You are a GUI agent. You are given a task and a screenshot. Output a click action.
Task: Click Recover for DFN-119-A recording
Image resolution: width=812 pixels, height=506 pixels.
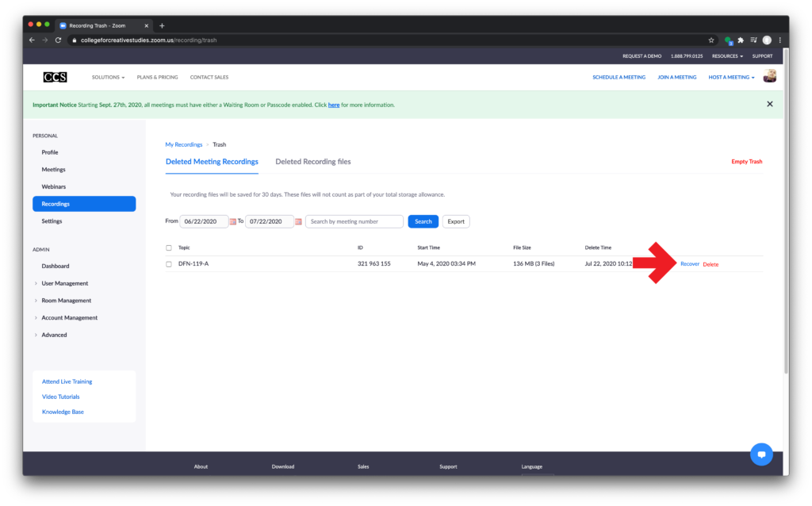point(690,264)
